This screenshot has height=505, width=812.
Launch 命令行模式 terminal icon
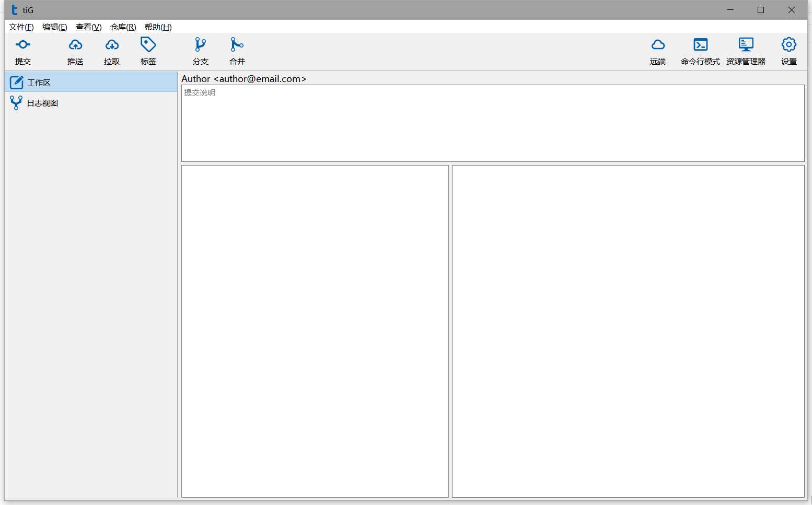(701, 44)
